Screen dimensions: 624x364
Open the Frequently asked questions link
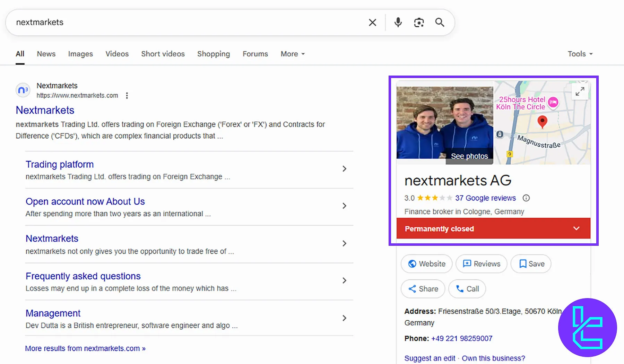pyautogui.click(x=83, y=276)
